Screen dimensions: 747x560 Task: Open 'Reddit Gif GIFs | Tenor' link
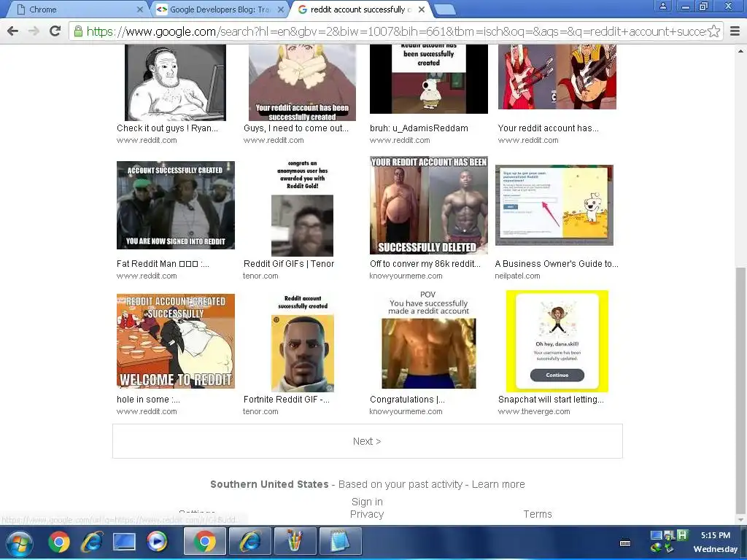(x=289, y=264)
